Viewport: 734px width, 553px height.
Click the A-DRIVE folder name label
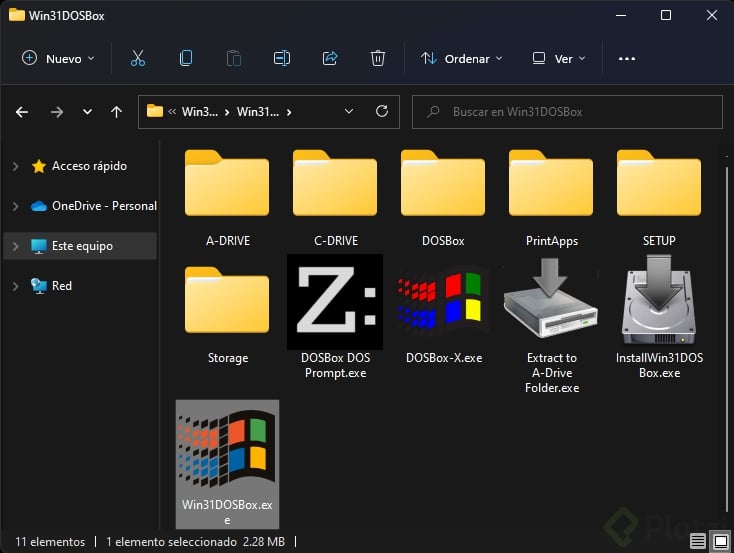click(228, 241)
